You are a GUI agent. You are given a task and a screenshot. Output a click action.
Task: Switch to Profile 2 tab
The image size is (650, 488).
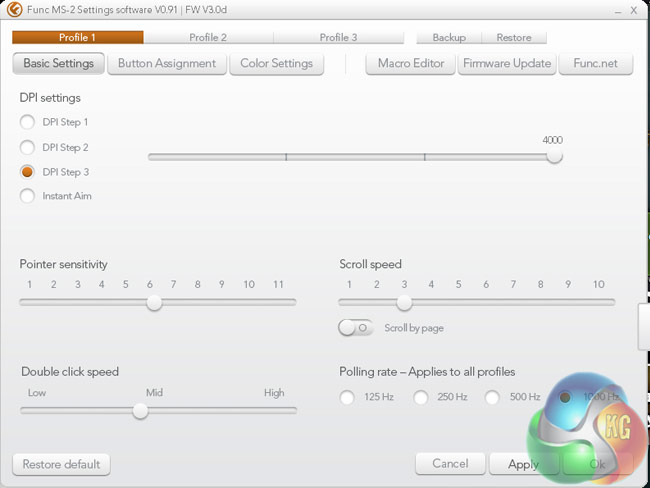coord(208,37)
